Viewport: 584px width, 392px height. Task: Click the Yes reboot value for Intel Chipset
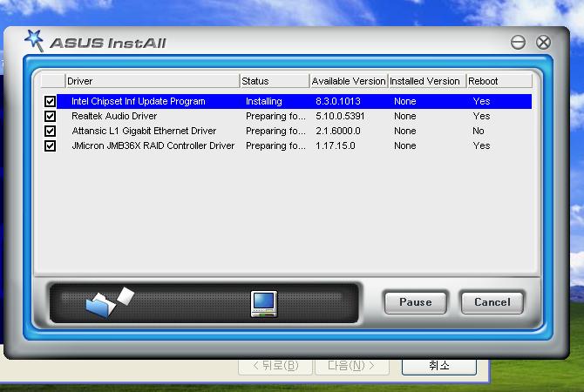481,101
